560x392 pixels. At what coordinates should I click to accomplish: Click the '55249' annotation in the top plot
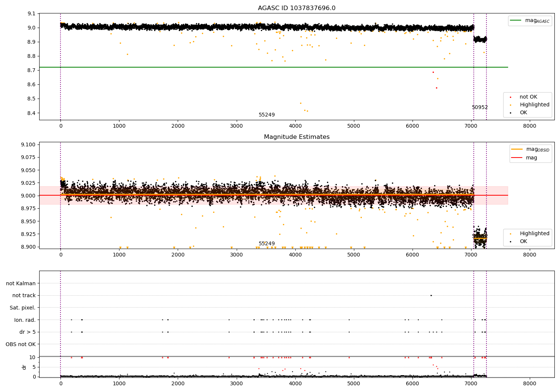[x=267, y=115]
